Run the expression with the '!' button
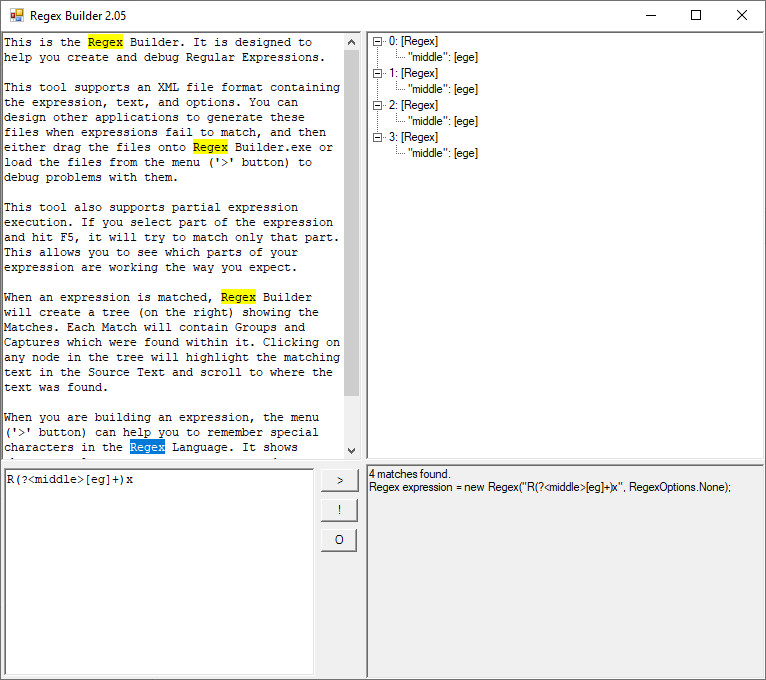The height and width of the screenshot is (680, 766). click(340, 510)
